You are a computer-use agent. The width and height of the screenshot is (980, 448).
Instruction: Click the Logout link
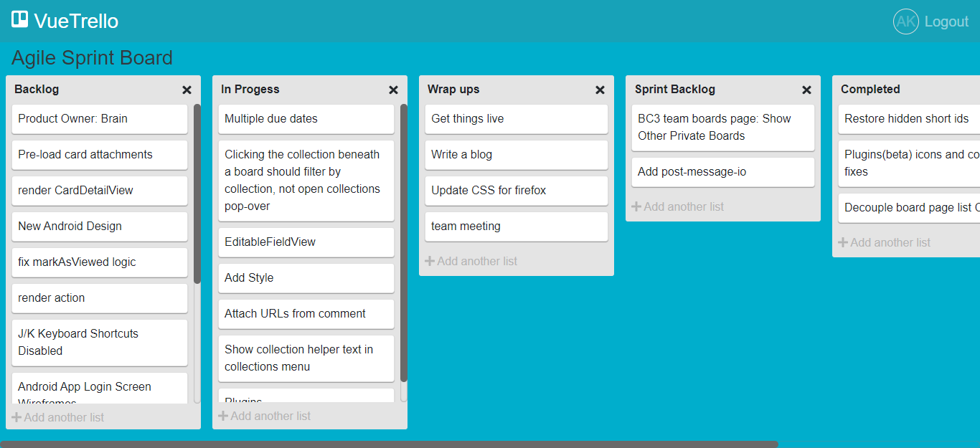[947, 22]
